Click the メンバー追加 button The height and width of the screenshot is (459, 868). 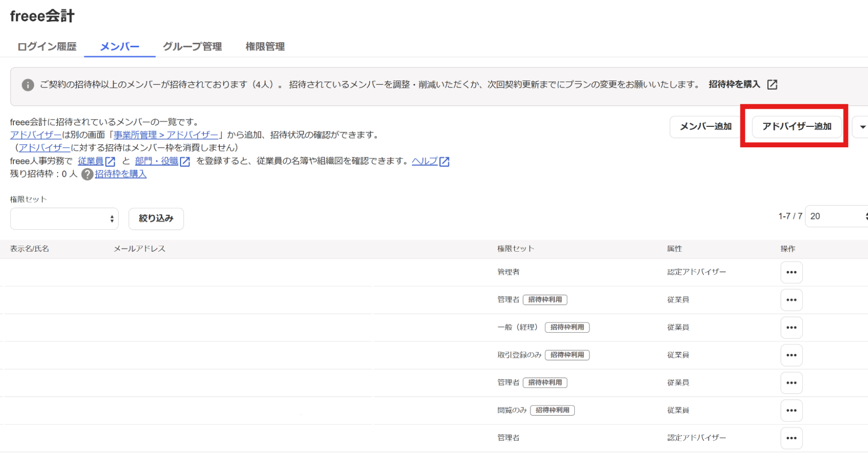pyautogui.click(x=706, y=126)
